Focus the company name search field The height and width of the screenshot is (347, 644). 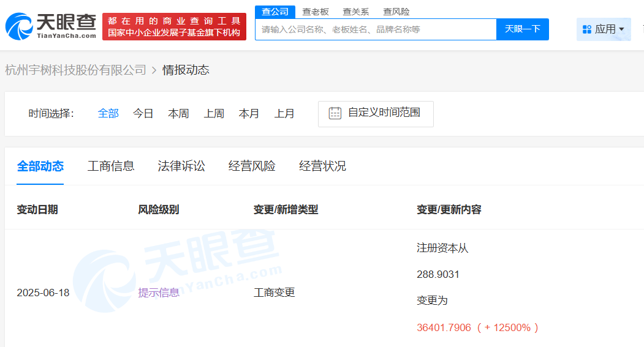(376, 29)
